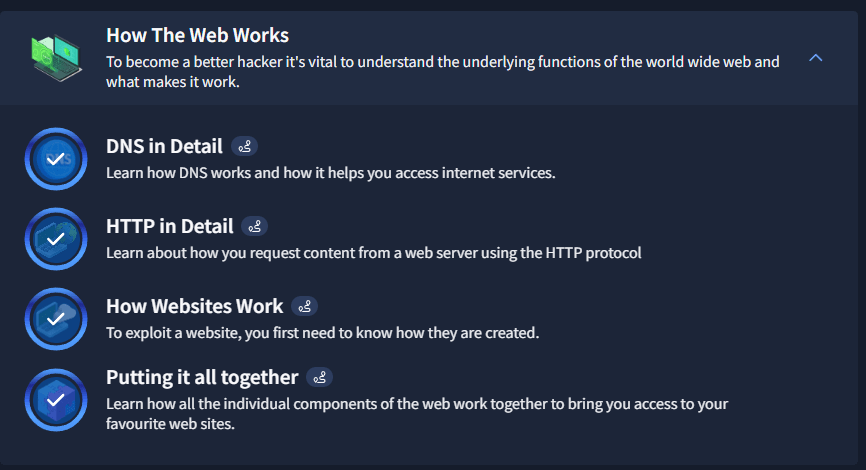Click the HTTP in Detail completed room badge
The height and width of the screenshot is (470, 866).
(56, 239)
